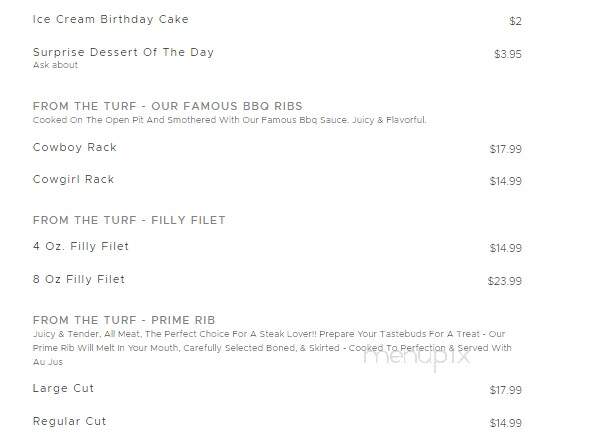Click the $3.95 dessert price

pyautogui.click(x=508, y=54)
